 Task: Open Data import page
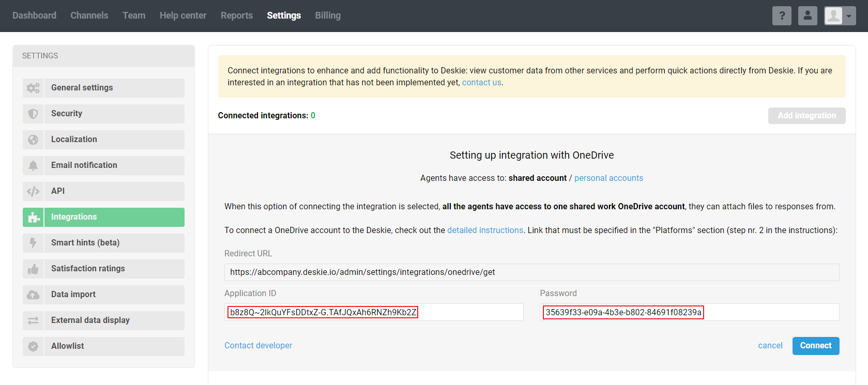(x=103, y=295)
